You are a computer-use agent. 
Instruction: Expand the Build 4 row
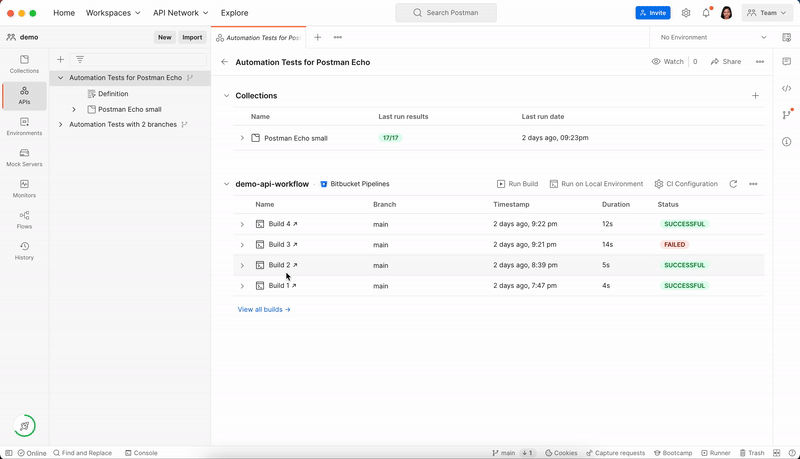(x=242, y=224)
